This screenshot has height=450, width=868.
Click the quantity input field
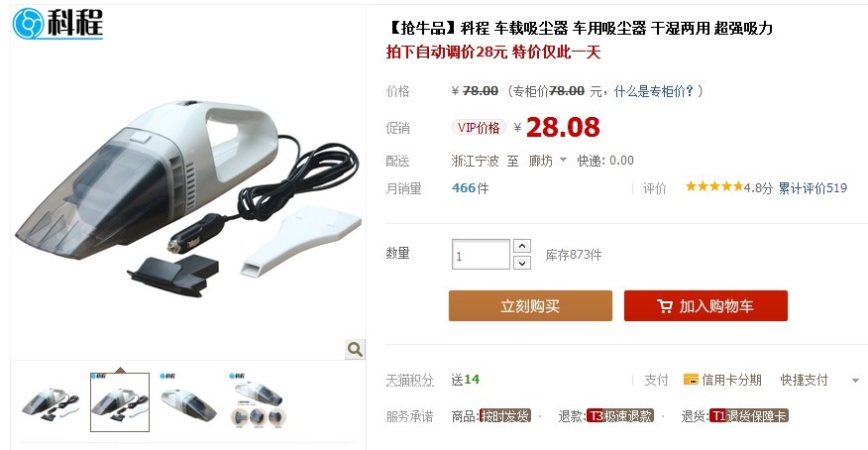click(x=481, y=255)
